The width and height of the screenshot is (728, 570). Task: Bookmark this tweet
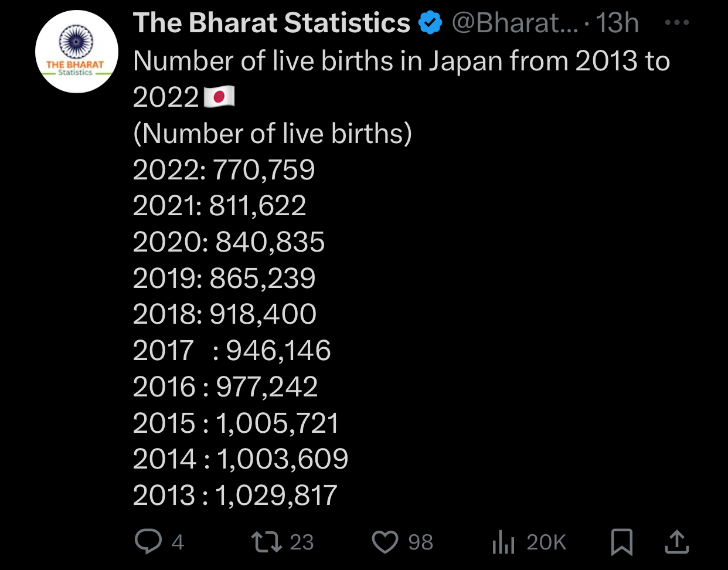point(621,542)
